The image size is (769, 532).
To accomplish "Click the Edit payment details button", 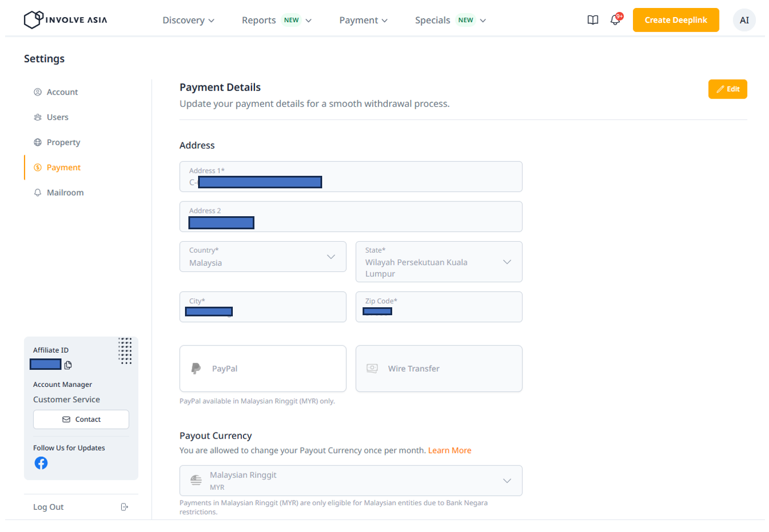I will [727, 89].
